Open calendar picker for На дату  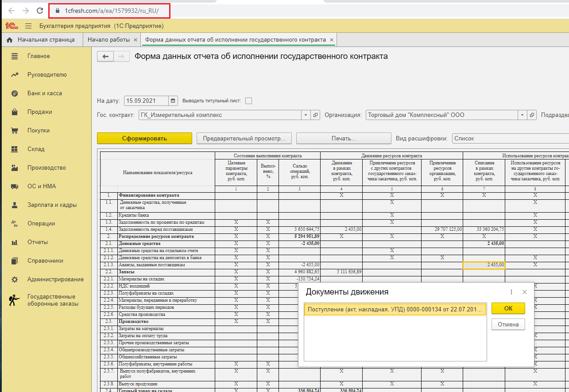[x=173, y=101]
